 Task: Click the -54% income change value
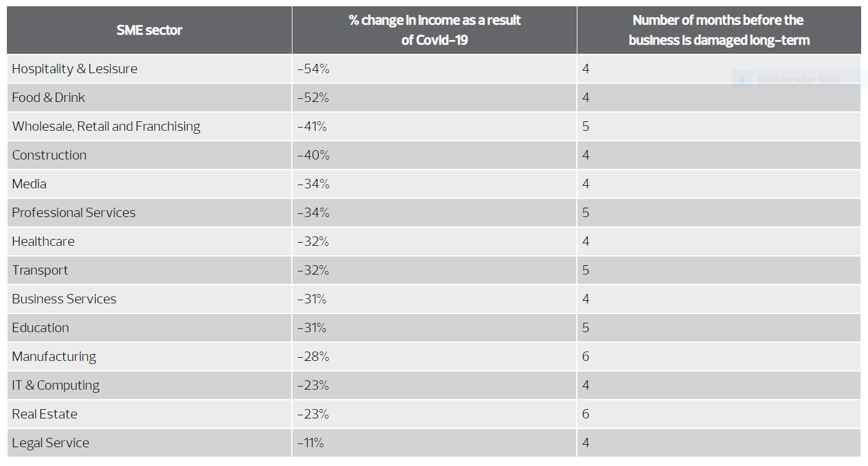pyautogui.click(x=313, y=69)
